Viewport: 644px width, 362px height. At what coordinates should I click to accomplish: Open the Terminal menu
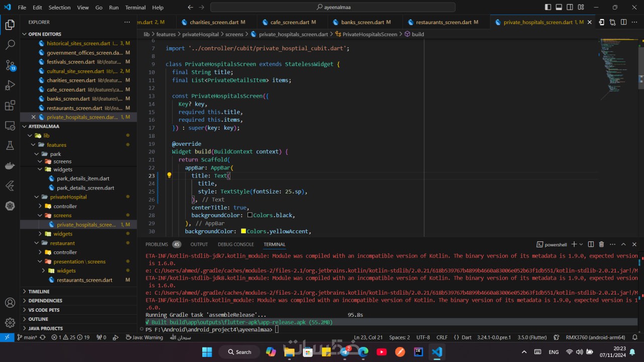(135, 8)
